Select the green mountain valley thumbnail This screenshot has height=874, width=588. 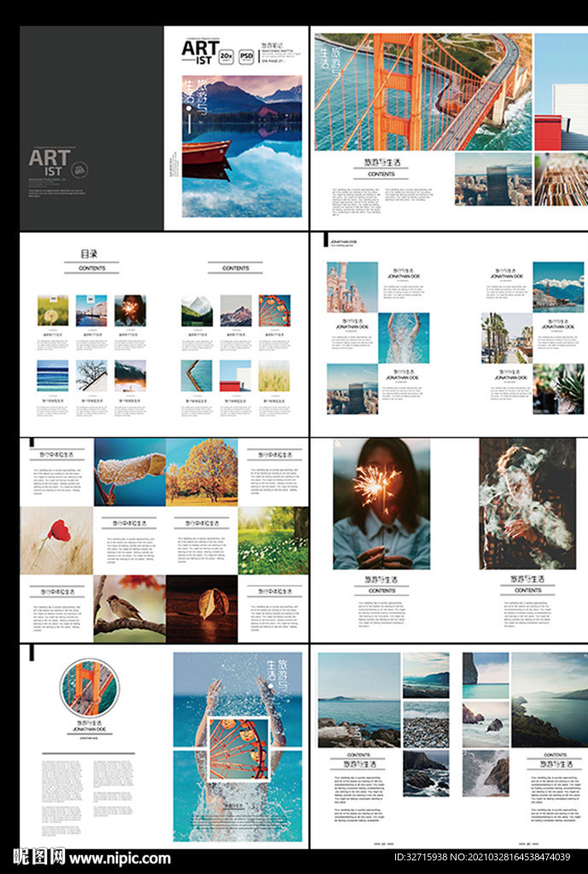(x=197, y=311)
